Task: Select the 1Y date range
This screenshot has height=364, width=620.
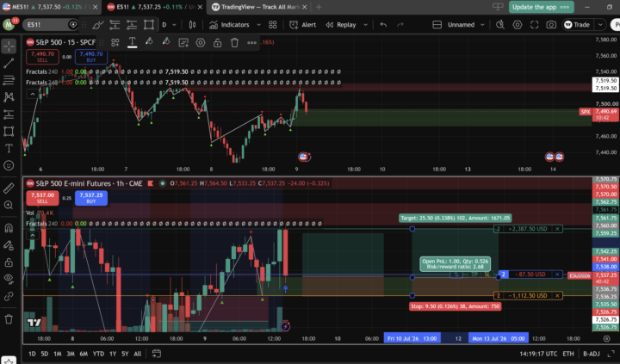Action: click(x=113, y=354)
